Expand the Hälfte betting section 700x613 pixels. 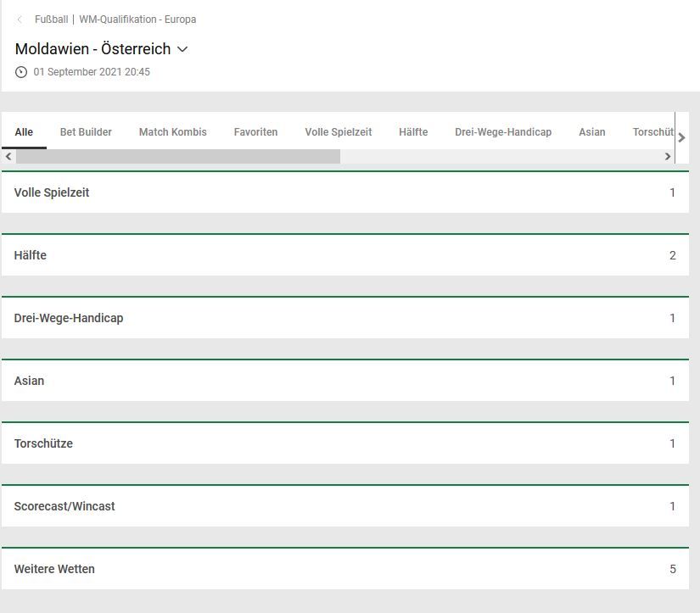tap(345, 255)
